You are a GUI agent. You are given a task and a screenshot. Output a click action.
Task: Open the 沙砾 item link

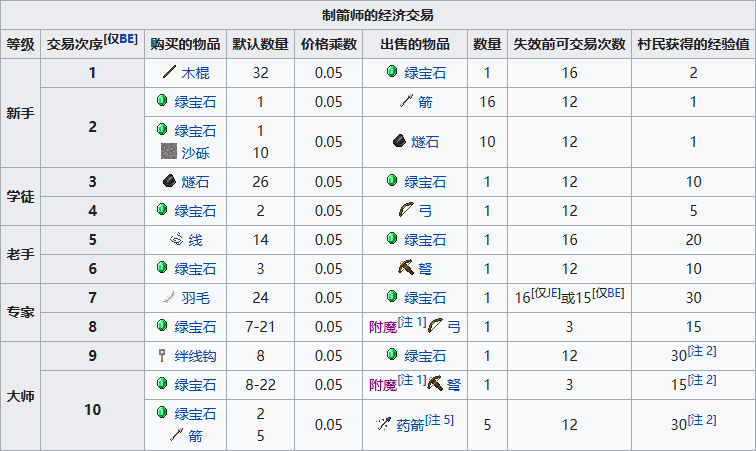click(196, 152)
